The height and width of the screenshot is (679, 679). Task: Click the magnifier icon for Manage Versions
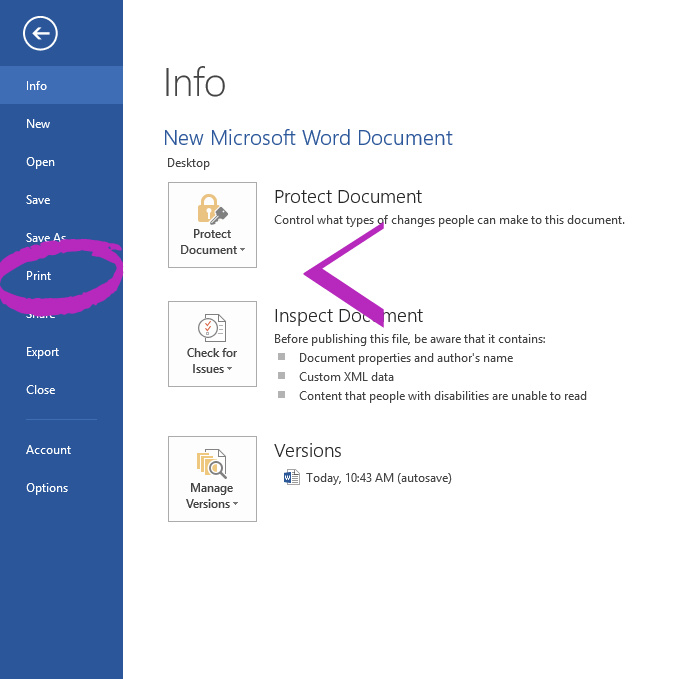click(212, 463)
